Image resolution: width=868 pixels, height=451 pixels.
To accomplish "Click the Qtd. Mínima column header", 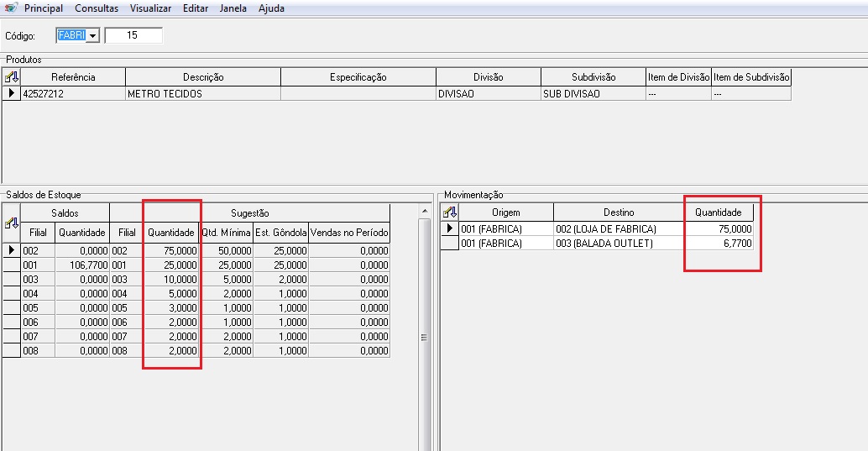I will coord(226,232).
